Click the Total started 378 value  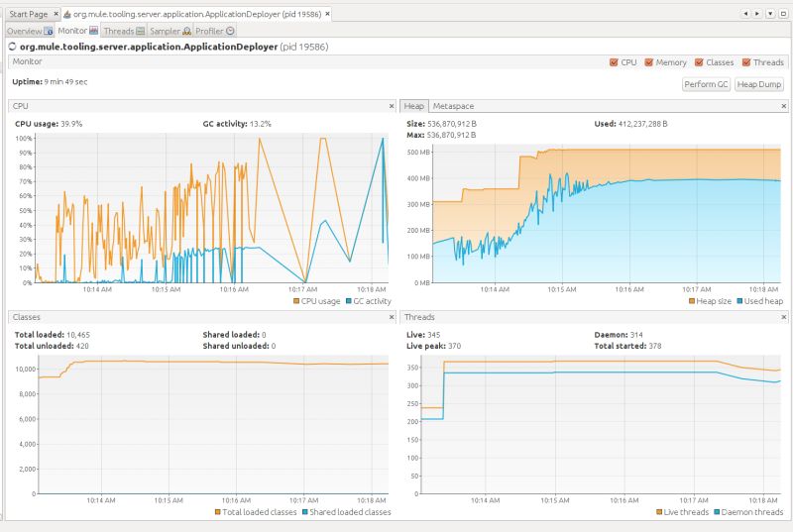point(655,346)
